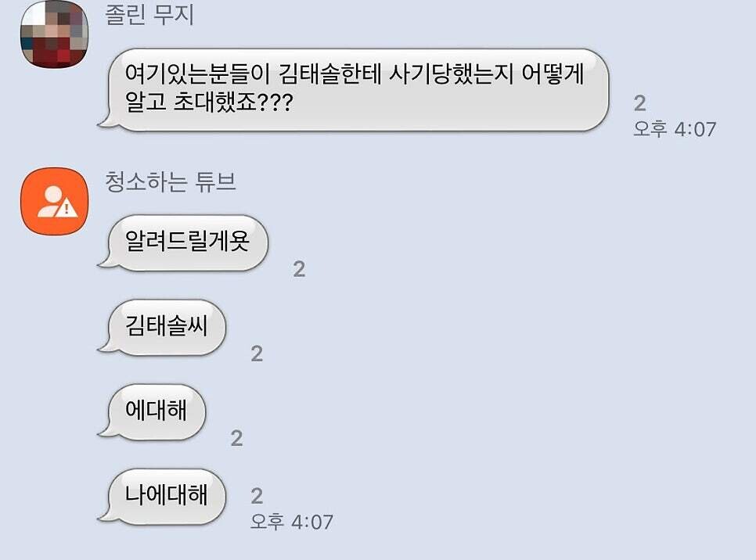756x560 pixels.
Task: Tap the 알려드릴게요 message bubble
Action: [183, 242]
